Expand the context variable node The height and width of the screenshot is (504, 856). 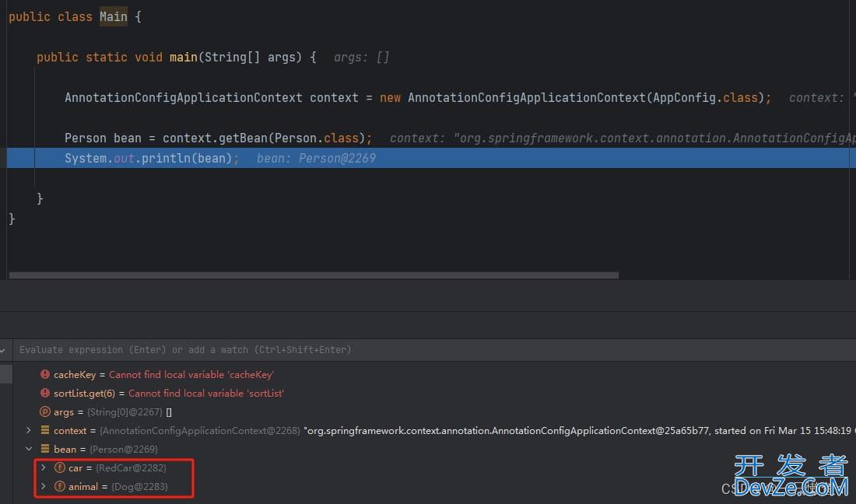[x=29, y=431]
